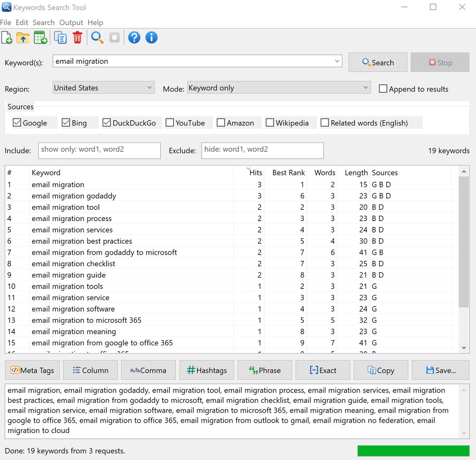Viewport: 476px width, 460px height.
Task: Select Exact match output
Action: click(x=323, y=370)
